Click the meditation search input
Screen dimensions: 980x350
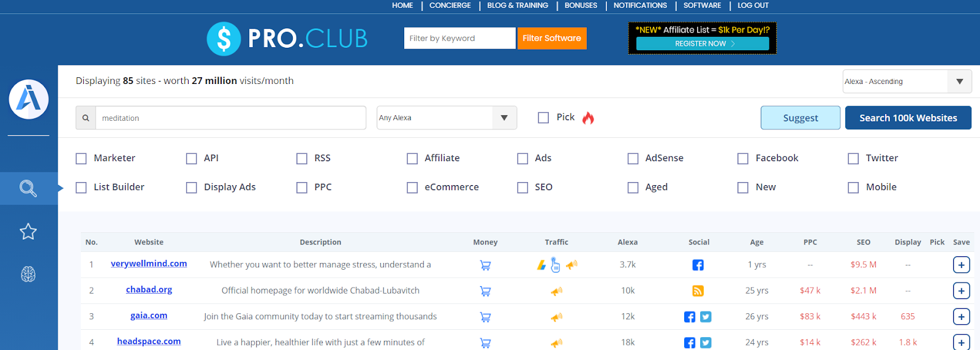pos(231,118)
